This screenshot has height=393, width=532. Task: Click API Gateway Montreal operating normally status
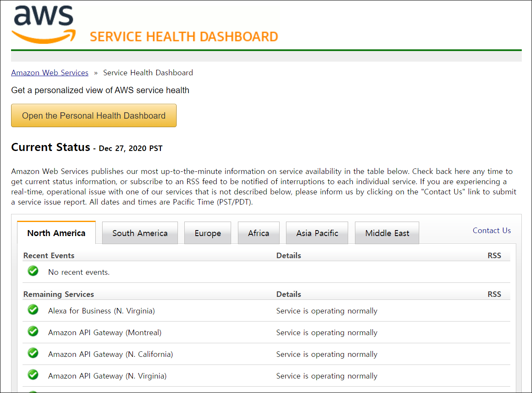327,333
